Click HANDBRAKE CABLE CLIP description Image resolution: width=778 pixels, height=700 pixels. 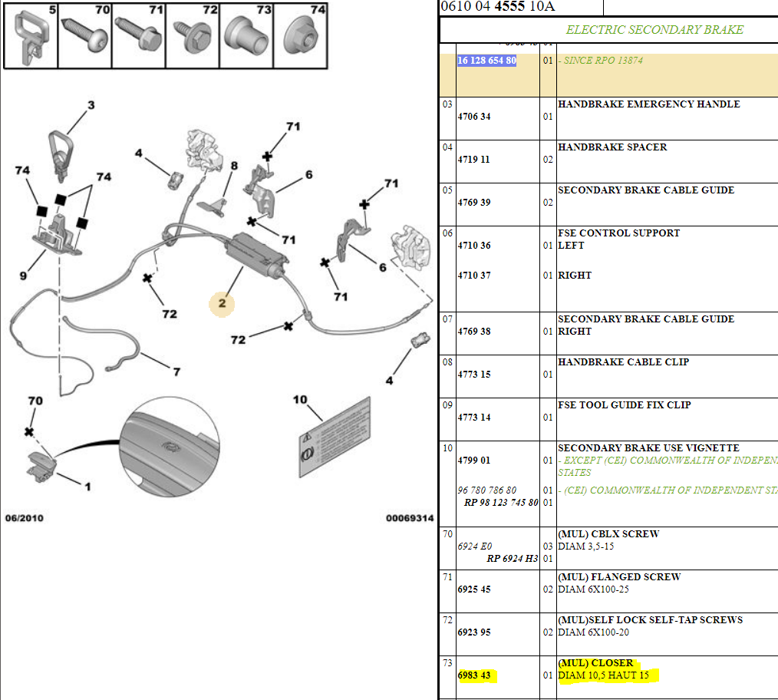[623, 362]
